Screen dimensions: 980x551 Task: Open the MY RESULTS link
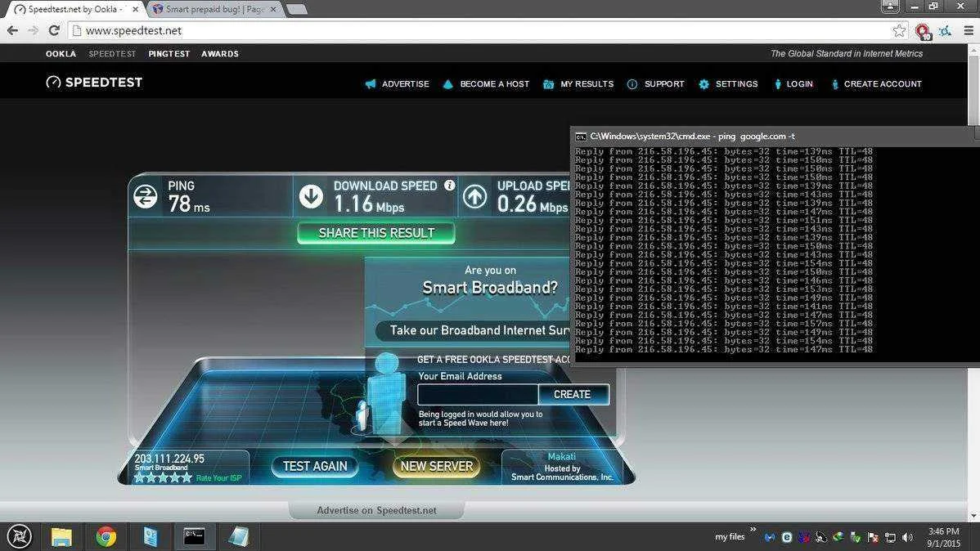(587, 83)
